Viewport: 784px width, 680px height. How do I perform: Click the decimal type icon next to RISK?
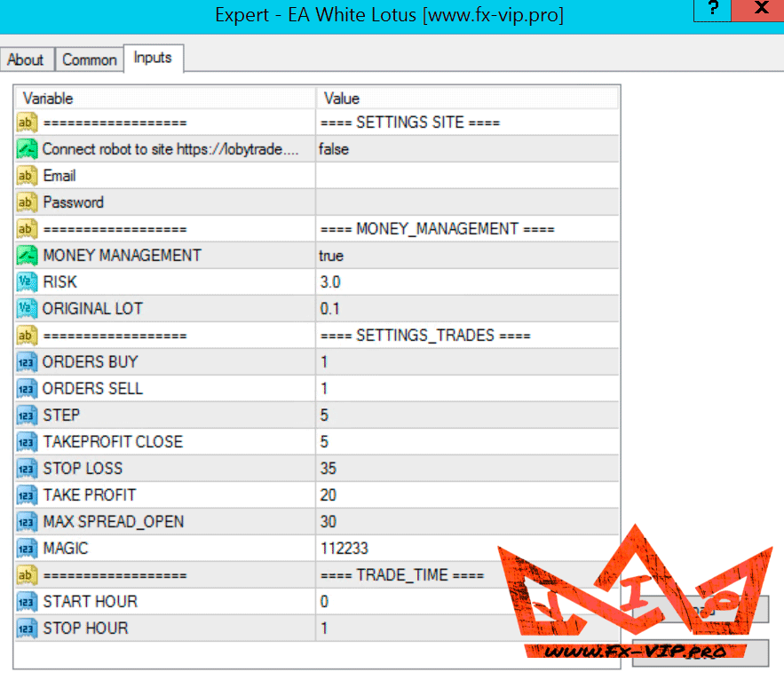click(28, 282)
